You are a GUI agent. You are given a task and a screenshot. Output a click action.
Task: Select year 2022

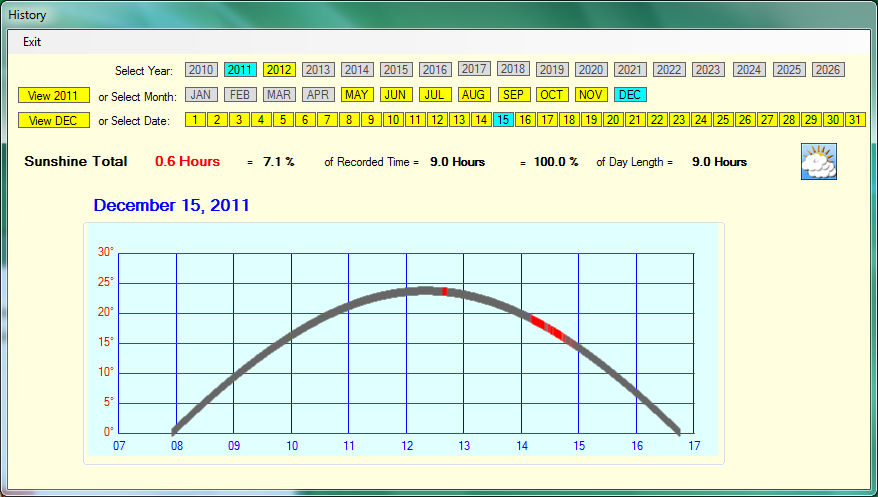[669, 69]
